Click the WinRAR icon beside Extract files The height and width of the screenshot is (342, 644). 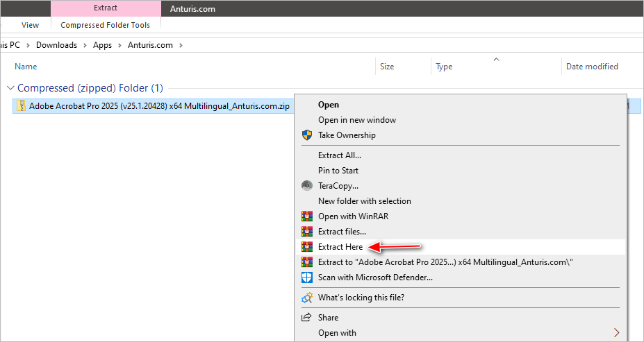coord(306,232)
